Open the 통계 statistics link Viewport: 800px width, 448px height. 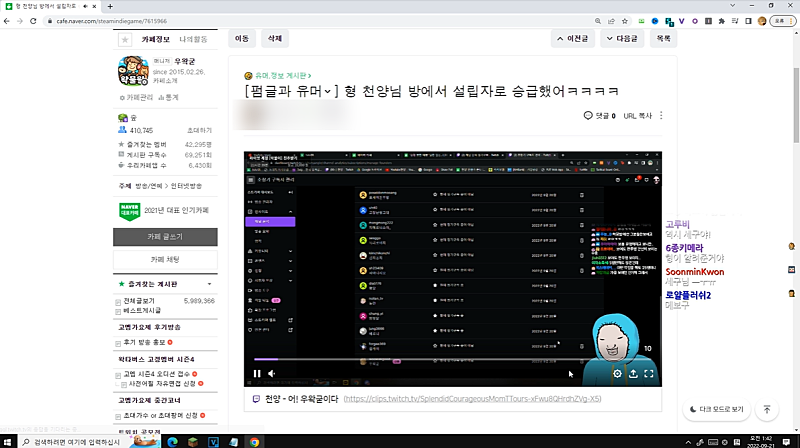tap(169, 97)
